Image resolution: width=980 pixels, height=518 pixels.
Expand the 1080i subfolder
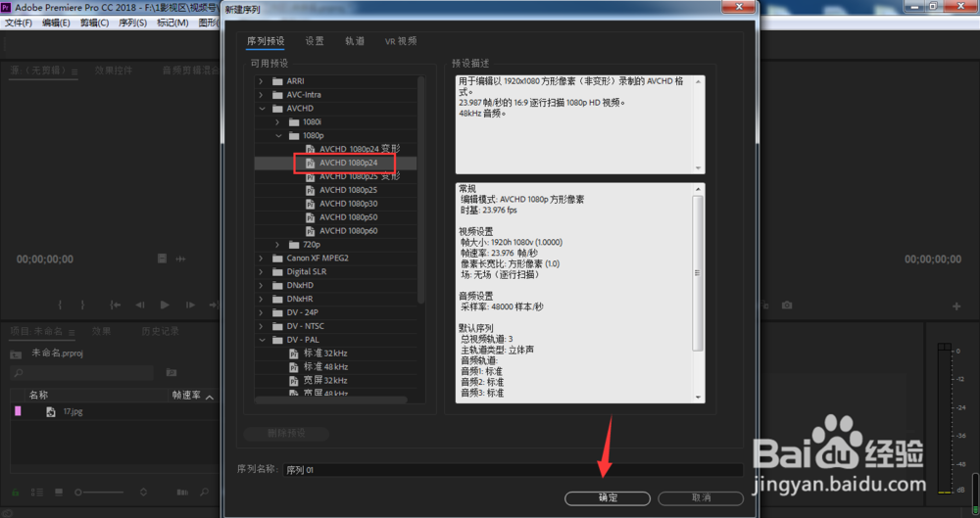click(x=277, y=122)
